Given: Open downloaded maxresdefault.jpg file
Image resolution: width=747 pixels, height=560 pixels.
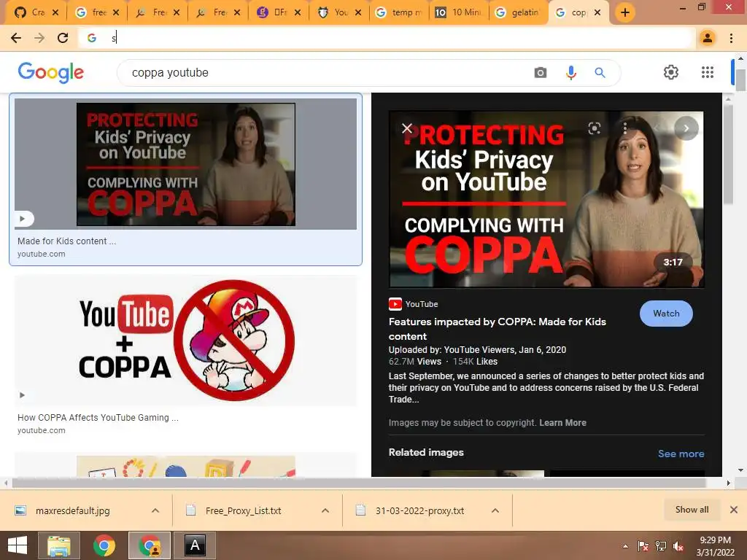Looking at the screenshot, I should [x=72, y=510].
